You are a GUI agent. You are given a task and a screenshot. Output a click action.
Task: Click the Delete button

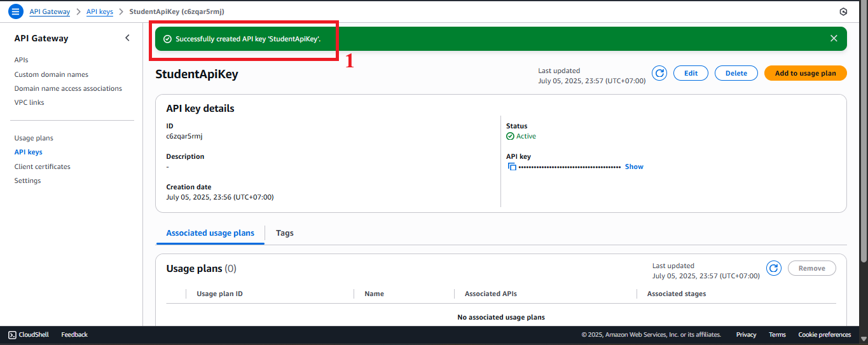pos(736,73)
